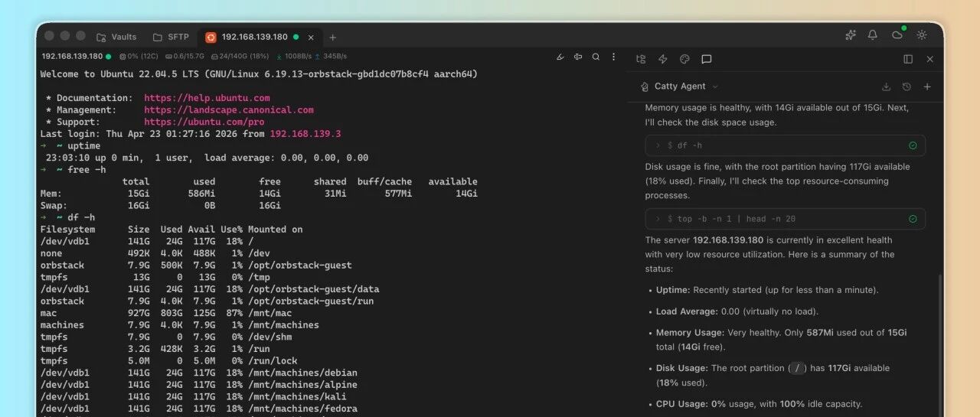The image size is (980, 417).
Task: Open the file tree panel icon
Action: (641, 59)
